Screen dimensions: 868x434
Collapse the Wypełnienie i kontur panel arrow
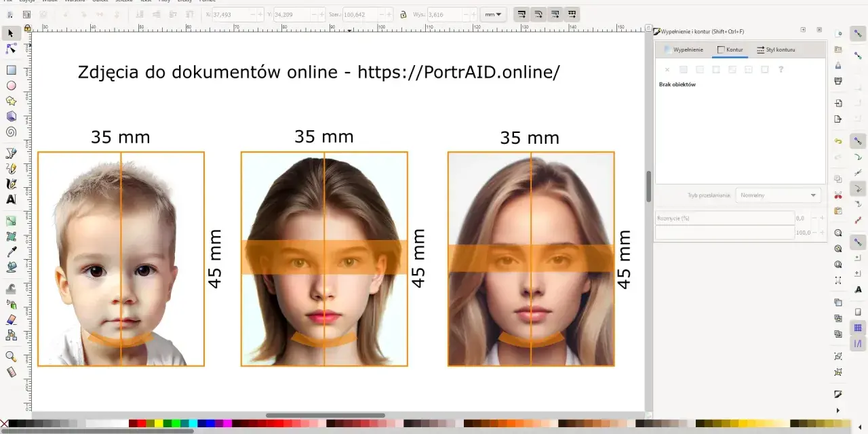tap(803, 31)
